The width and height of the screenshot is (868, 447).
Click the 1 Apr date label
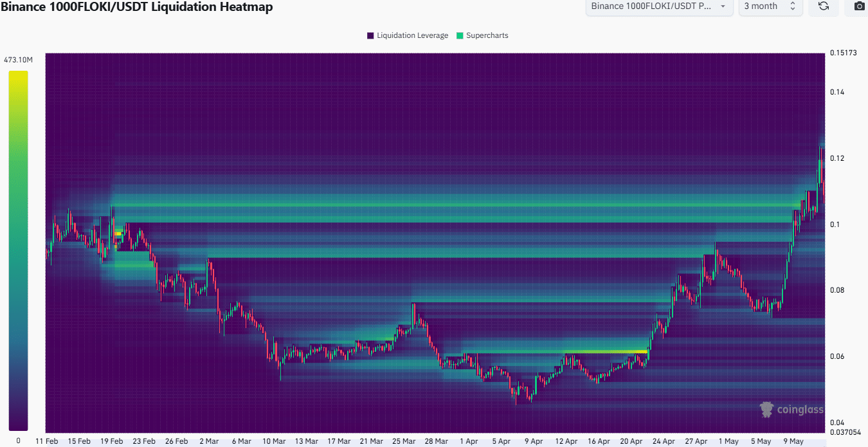point(469,441)
